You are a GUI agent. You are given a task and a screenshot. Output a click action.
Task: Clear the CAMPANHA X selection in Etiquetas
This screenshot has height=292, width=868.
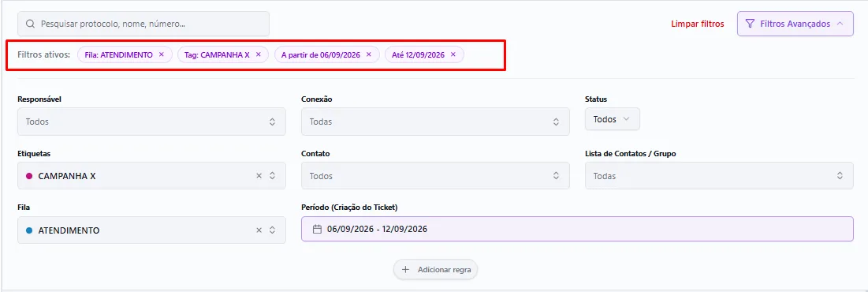(x=259, y=176)
